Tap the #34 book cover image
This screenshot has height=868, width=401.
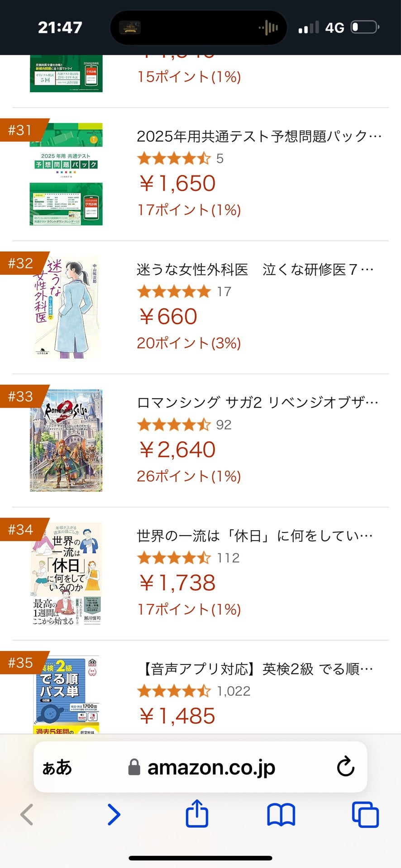66,573
